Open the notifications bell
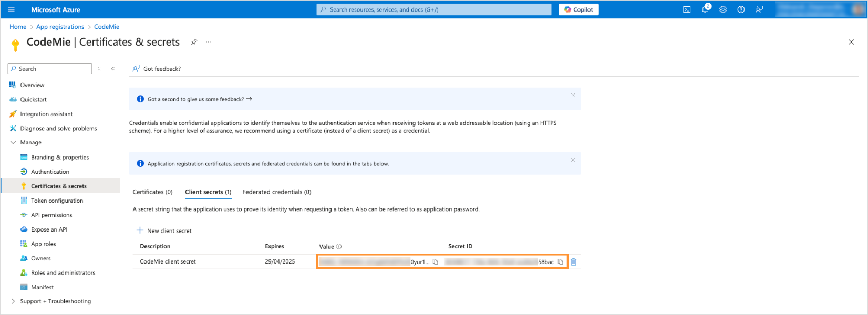 click(x=705, y=9)
